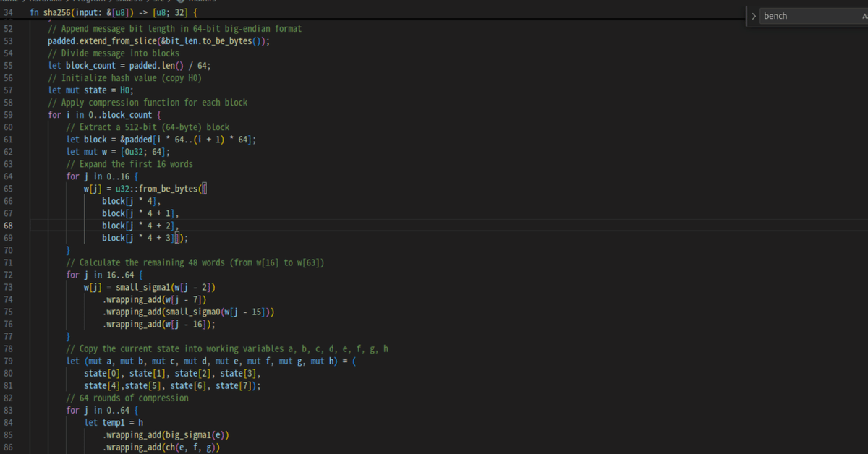
Task: Click the comment "Append message bit length"
Action: coord(175,29)
